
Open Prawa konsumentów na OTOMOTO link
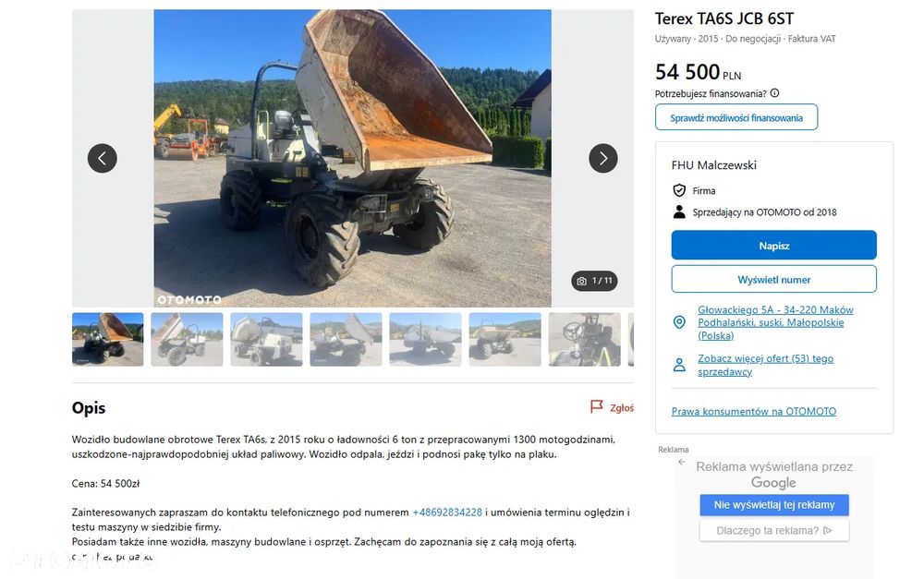point(754,411)
